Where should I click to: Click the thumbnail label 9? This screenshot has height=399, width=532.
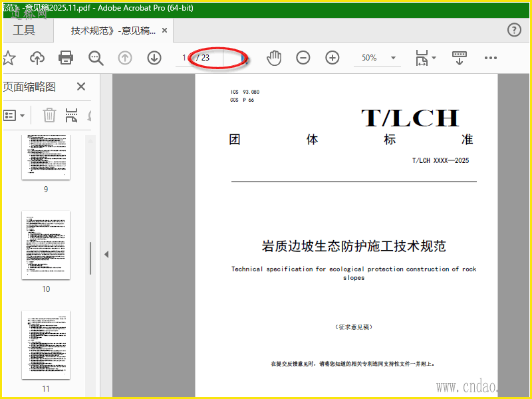point(46,190)
